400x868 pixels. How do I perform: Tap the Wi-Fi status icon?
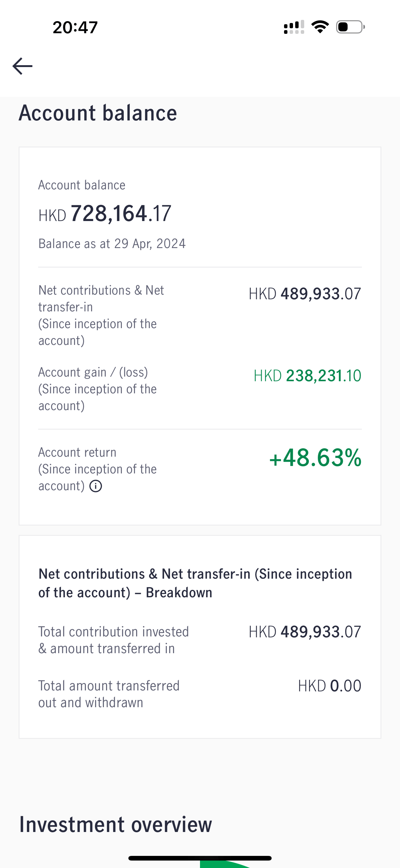tap(320, 27)
